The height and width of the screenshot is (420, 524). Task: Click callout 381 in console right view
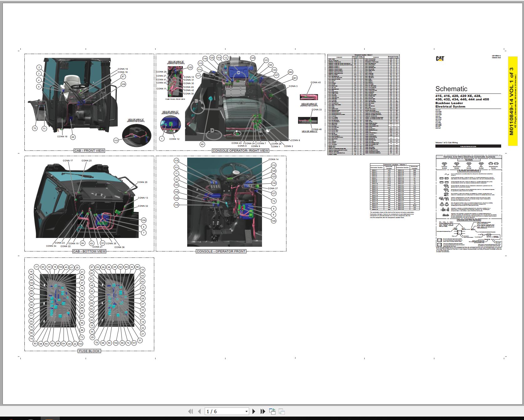point(295,78)
